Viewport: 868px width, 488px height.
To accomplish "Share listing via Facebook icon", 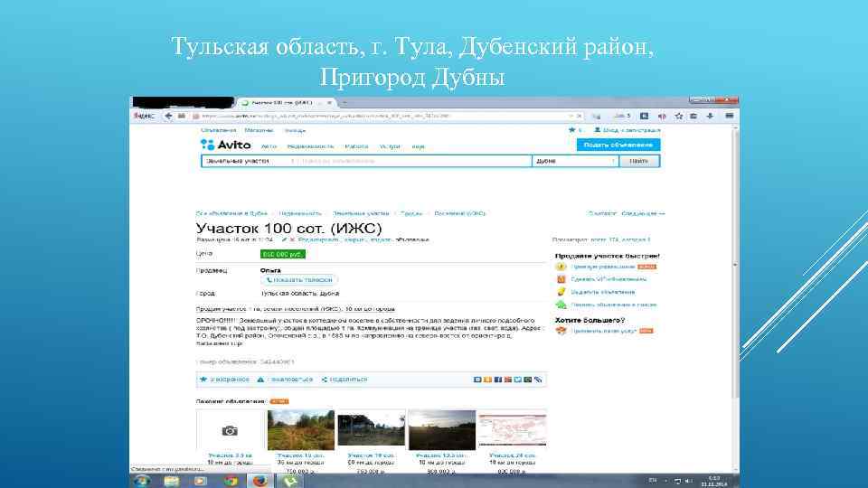I will [497, 380].
